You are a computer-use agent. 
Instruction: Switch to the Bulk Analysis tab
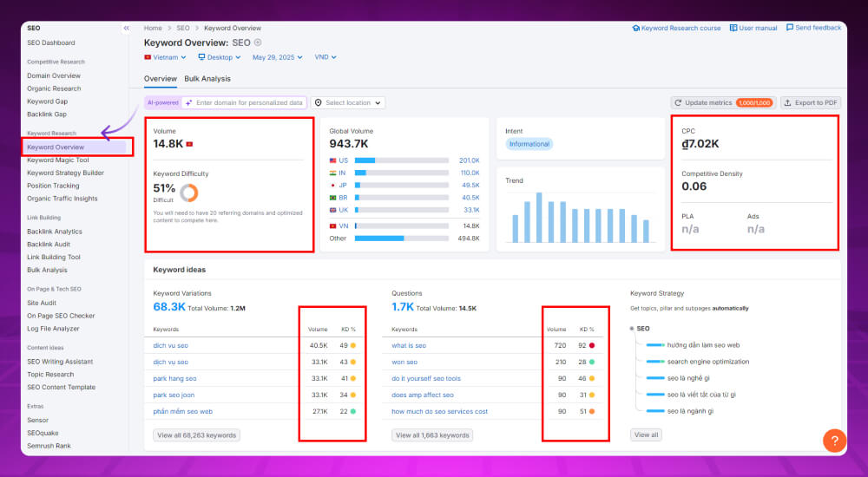click(x=207, y=79)
